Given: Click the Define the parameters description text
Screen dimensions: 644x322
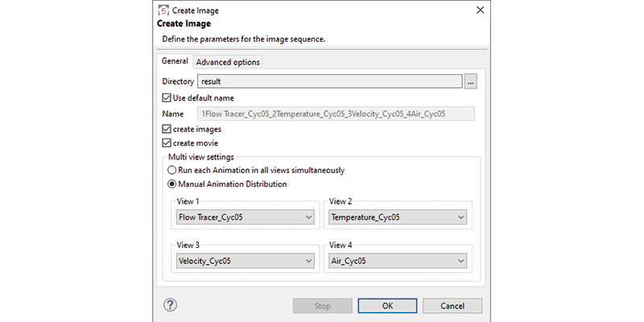Looking at the screenshot, I should point(244,39).
